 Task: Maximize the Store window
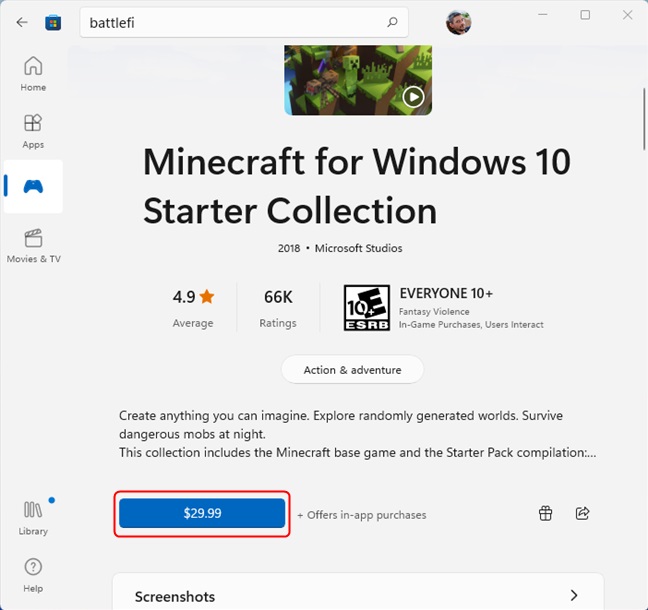(585, 15)
